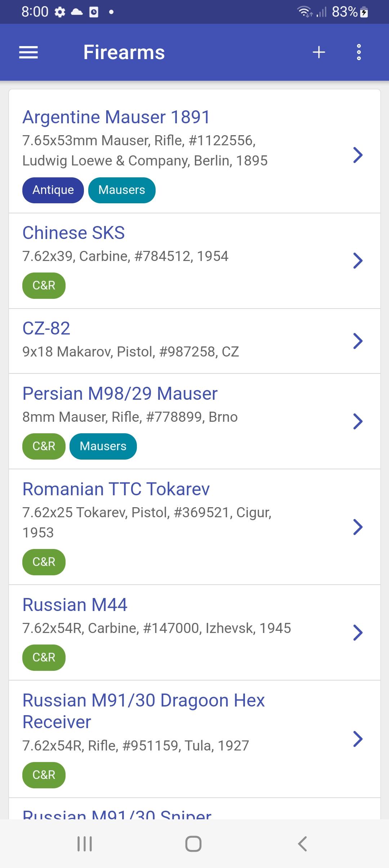This screenshot has width=389, height=868.
Task: Expand Argentine Mauser 1891 chevron
Action: pyautogui.click(x=358, y=155)
